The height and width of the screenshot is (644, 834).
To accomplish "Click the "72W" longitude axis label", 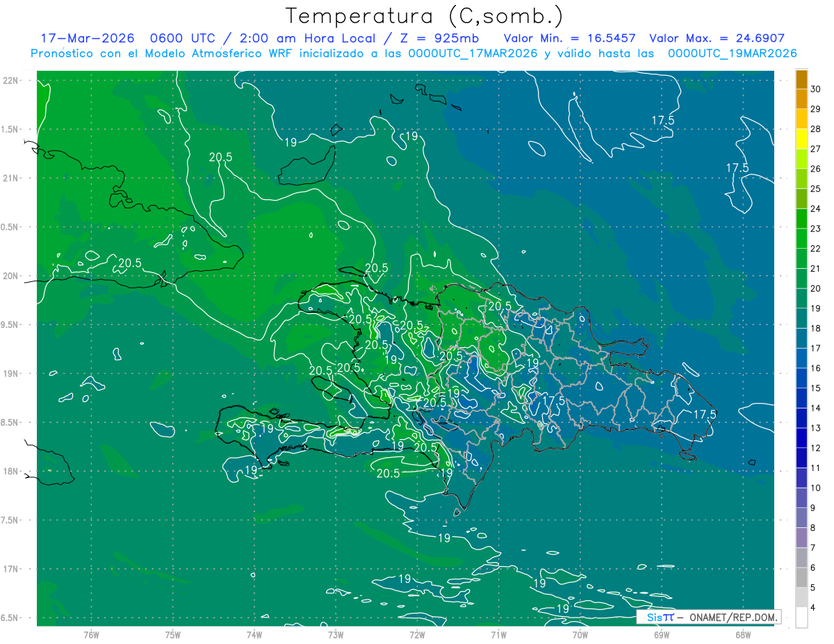I will tap(417, 634).
